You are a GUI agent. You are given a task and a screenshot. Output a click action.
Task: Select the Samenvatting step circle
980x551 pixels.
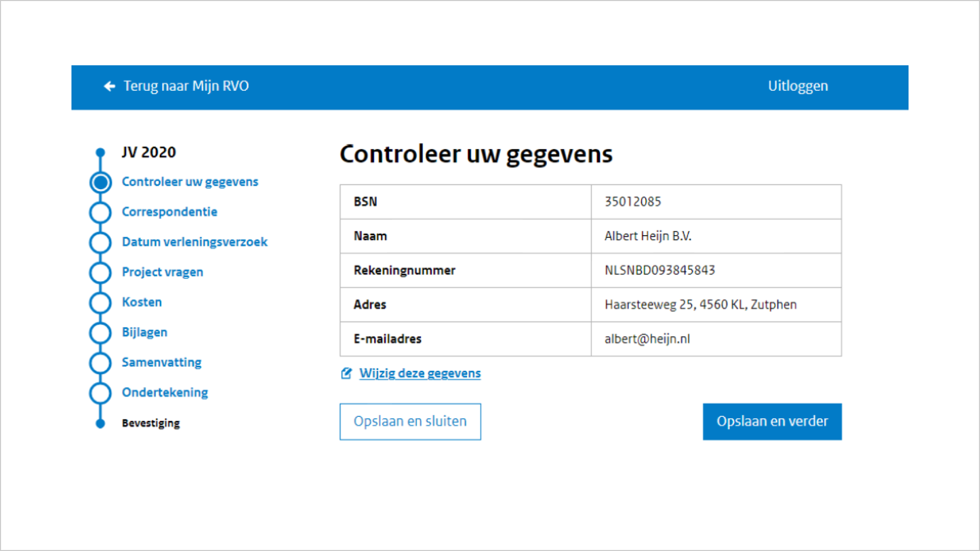click(100, 363)
